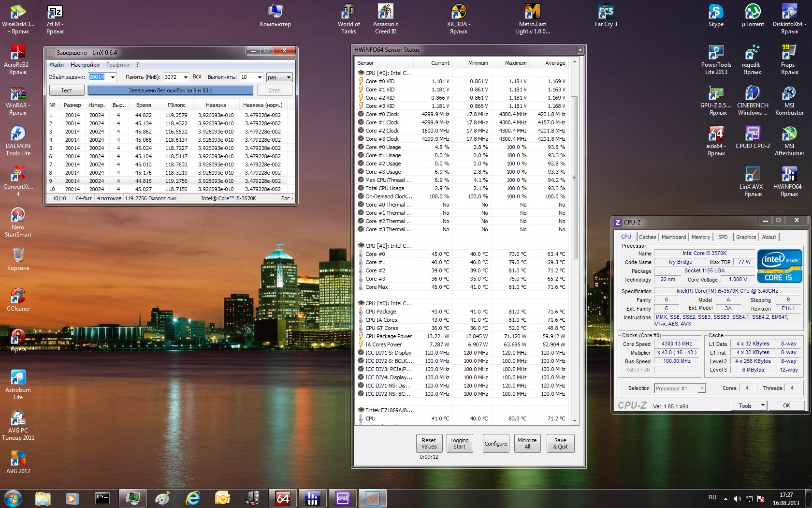The image size is (812, 508).
Task: Select the AVG PC Tuneup 2011 icon
Action: (18, 426)
